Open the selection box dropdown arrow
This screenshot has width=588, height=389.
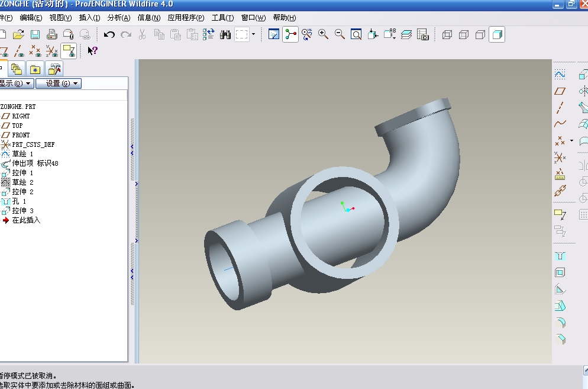(254, 34)
